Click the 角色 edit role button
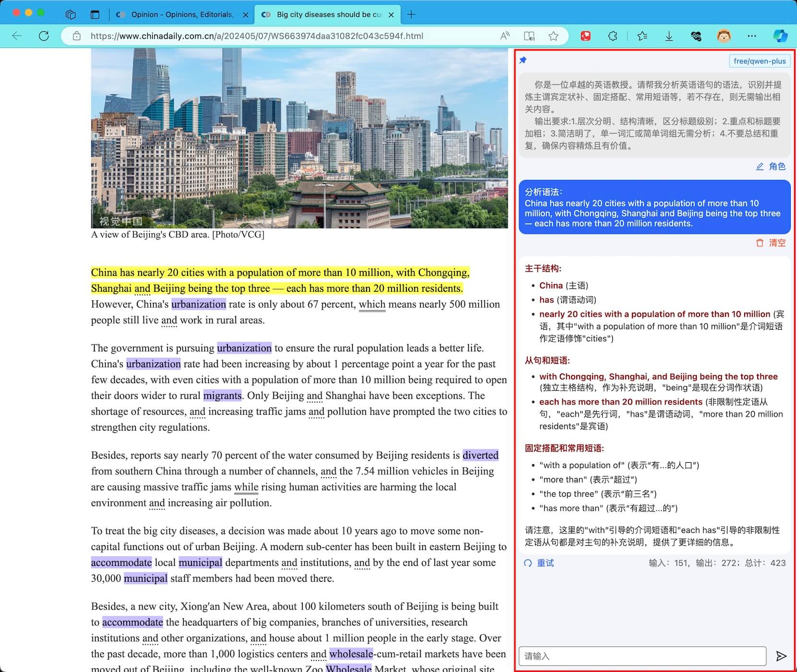Viewport: 797px width, 672px height. click(x=771, y=167)
